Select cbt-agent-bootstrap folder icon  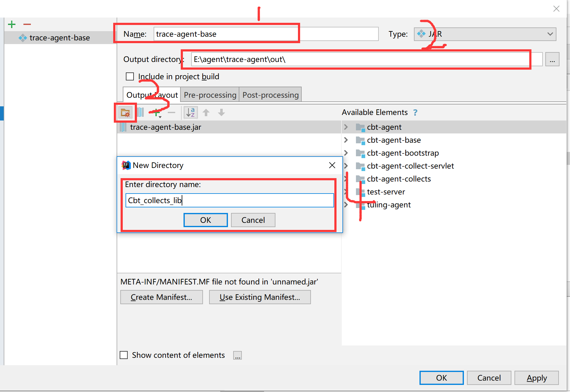[x=360, y=153]
